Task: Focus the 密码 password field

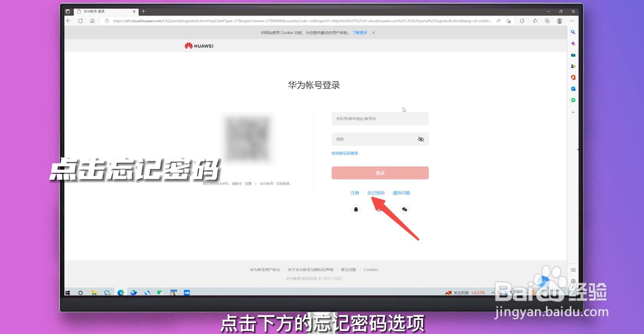Action: (x=380, y=139)
